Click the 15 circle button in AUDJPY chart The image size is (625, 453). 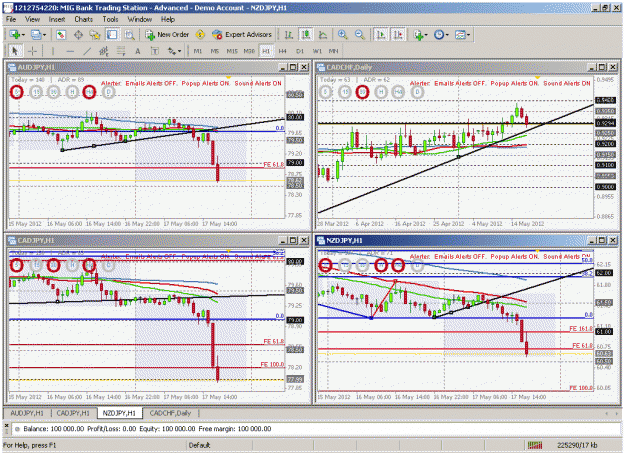(36, 92)
